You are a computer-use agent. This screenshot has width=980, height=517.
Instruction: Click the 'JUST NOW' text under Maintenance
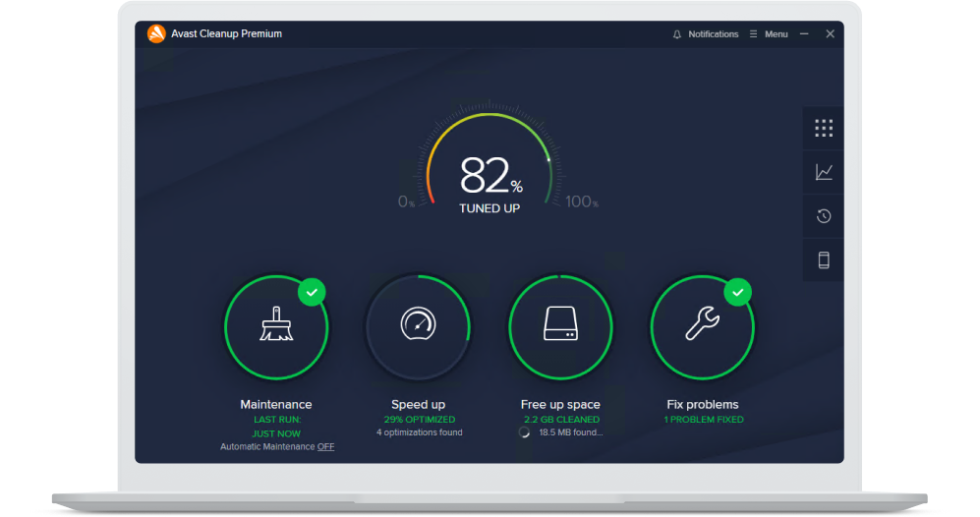(276, 433)
